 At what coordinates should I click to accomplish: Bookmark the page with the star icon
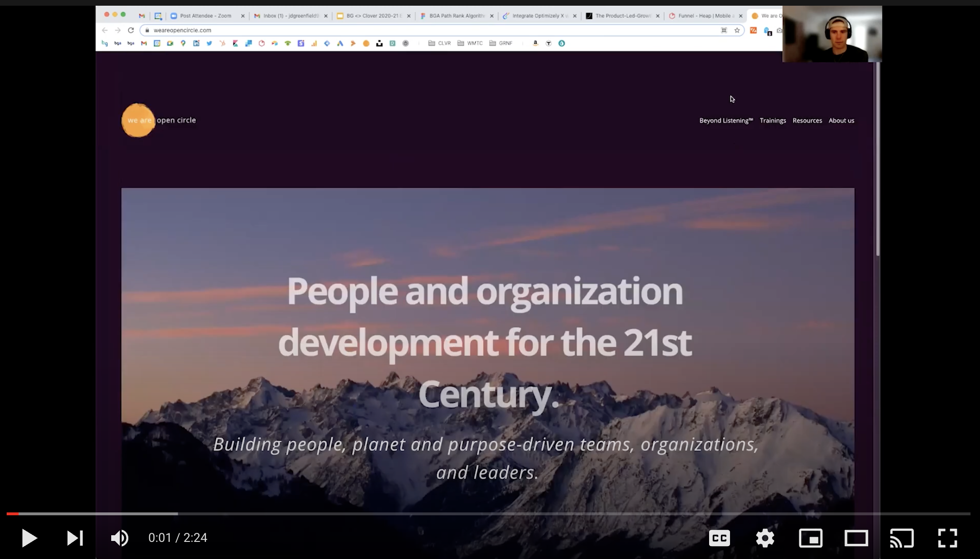[737, 30]
